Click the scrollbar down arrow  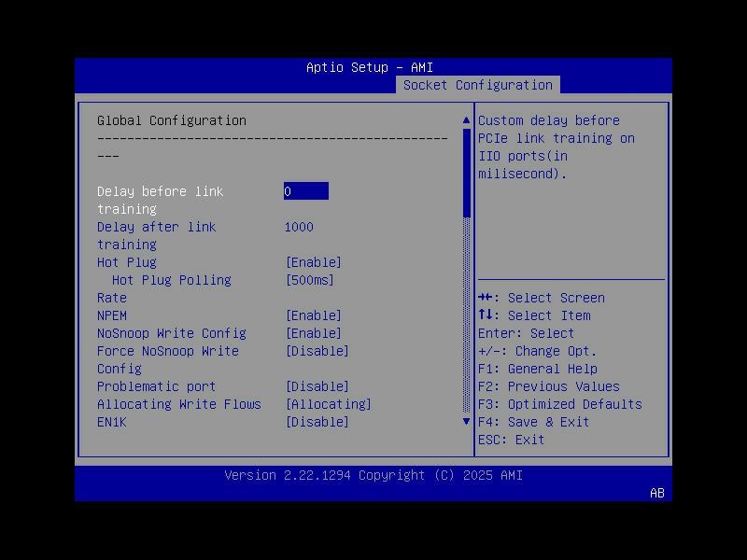pyautogui.click(x=465, y=421)
